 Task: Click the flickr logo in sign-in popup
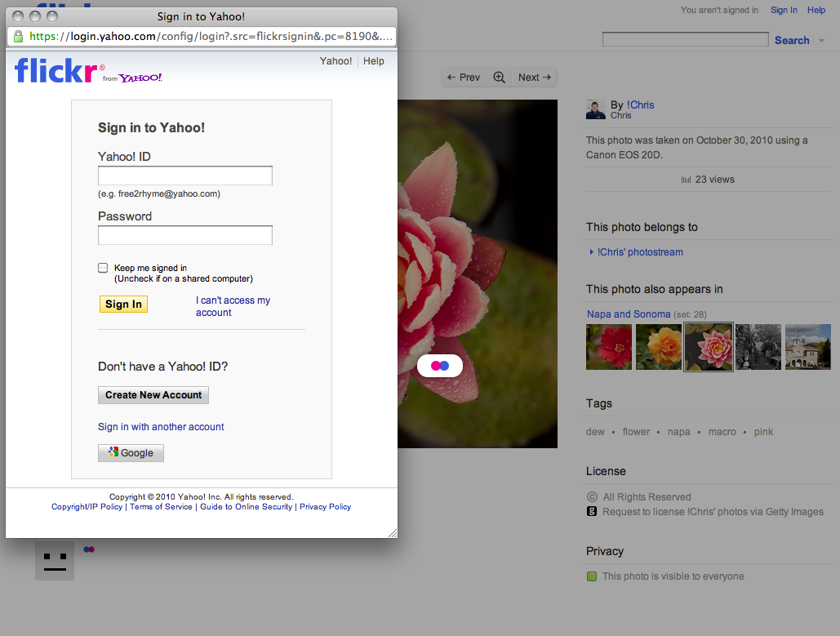(60, 70)
